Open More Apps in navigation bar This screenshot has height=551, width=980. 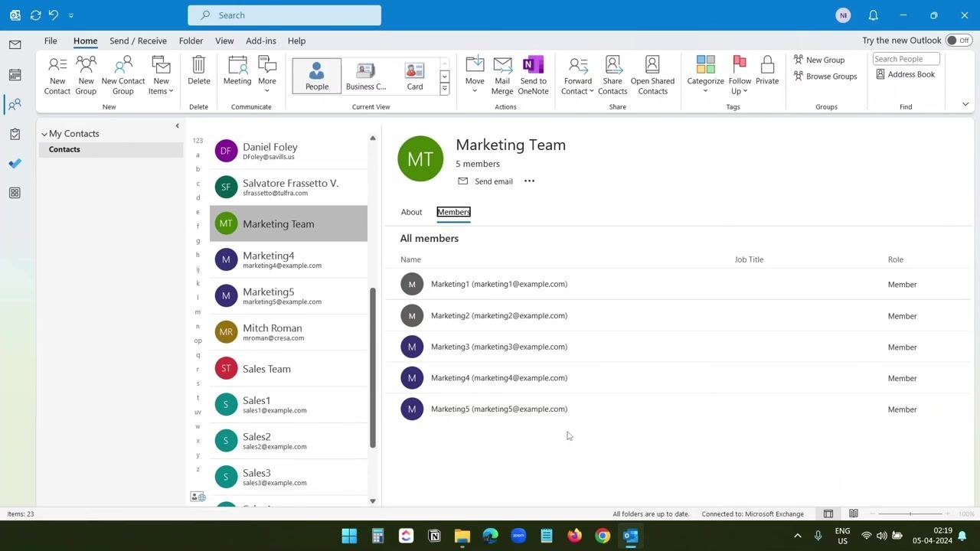tap(15, 193)
